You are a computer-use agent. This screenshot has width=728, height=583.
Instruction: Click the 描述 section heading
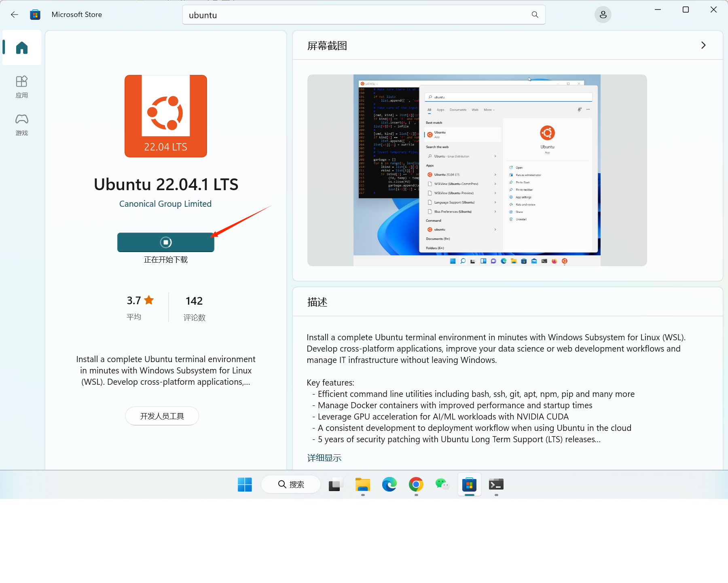point(317,302)
